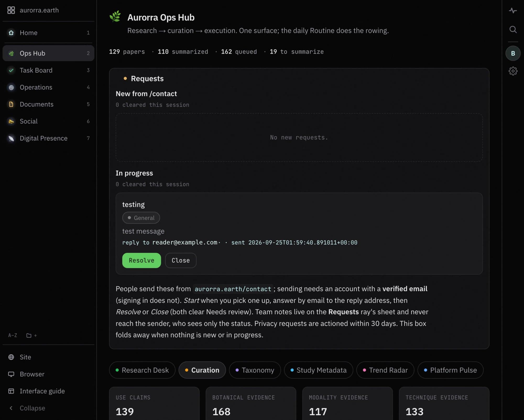Open the Use Claims 139 card

[x=154, y=403]
